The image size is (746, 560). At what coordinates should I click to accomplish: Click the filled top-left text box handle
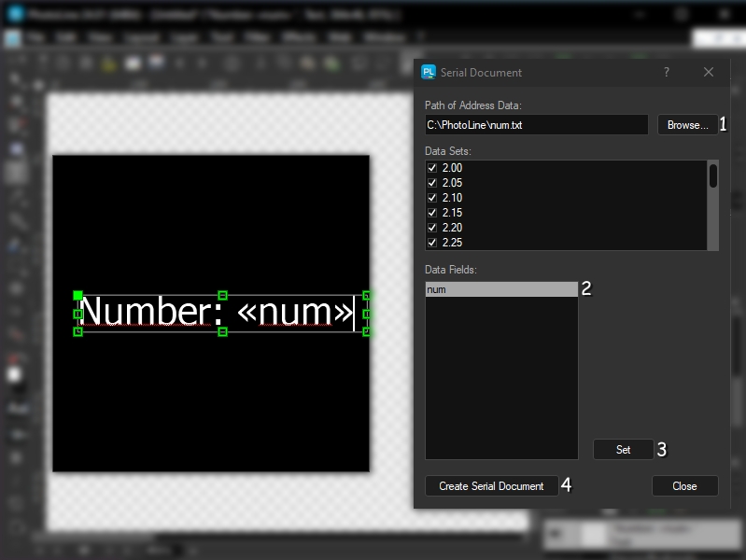point(78,296)
